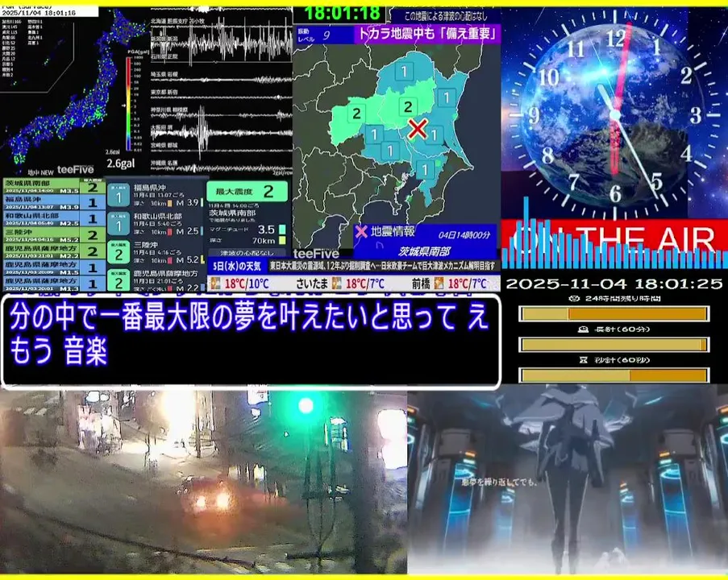
Task: Click the intensity 1 badge beside 福島県沖 13:07ごろ
Action: pos(119,196)
